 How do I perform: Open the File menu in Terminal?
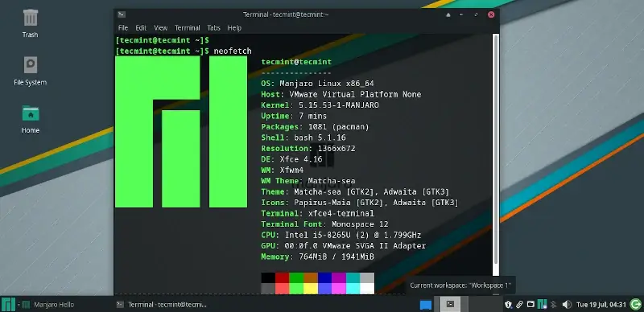pyautogui.click(x=123, y=28)
